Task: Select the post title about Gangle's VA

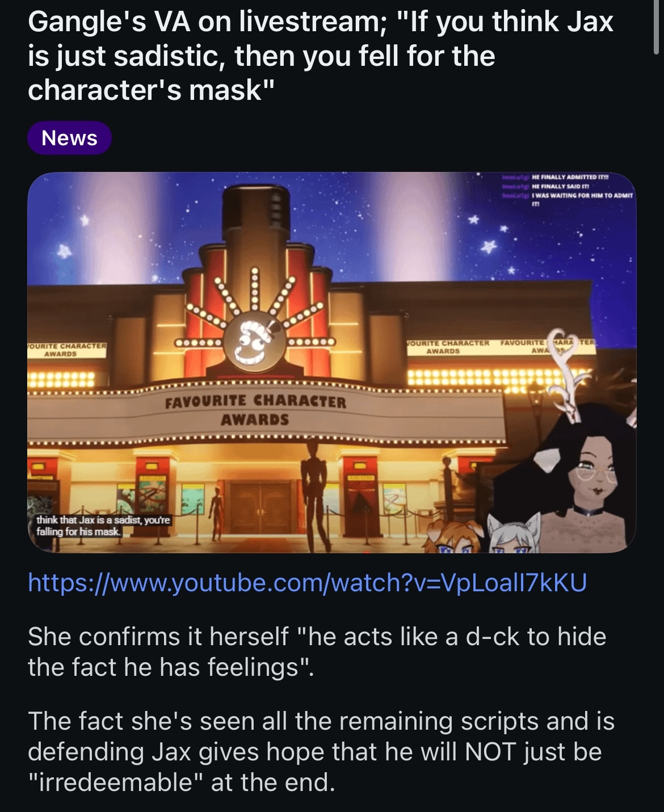Action: (321, 56)
